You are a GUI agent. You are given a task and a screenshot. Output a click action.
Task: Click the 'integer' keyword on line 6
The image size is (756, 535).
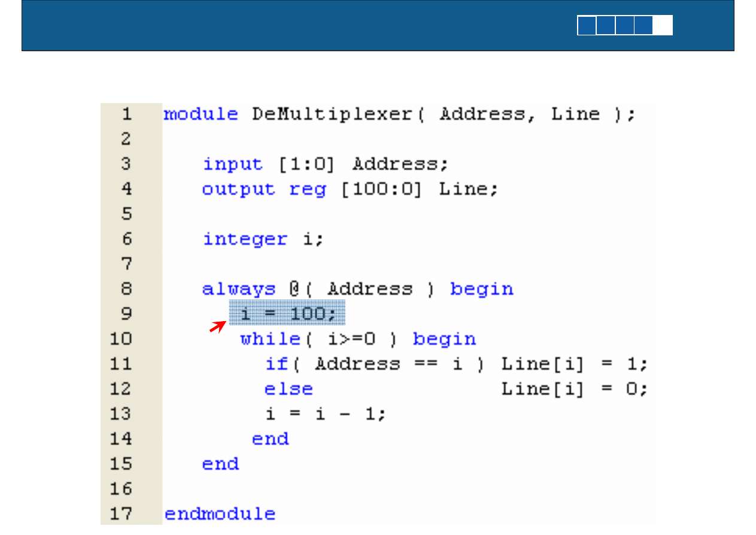click(x=245, y=239)
